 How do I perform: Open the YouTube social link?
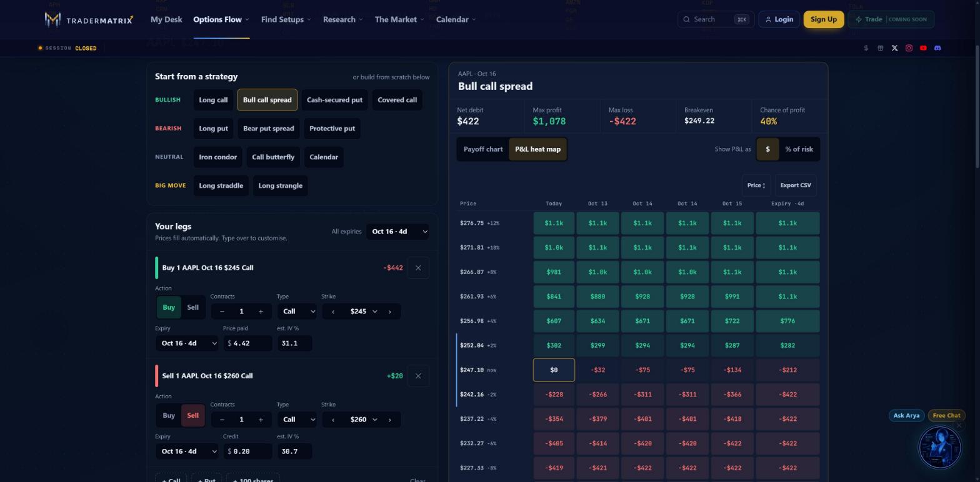923,48
